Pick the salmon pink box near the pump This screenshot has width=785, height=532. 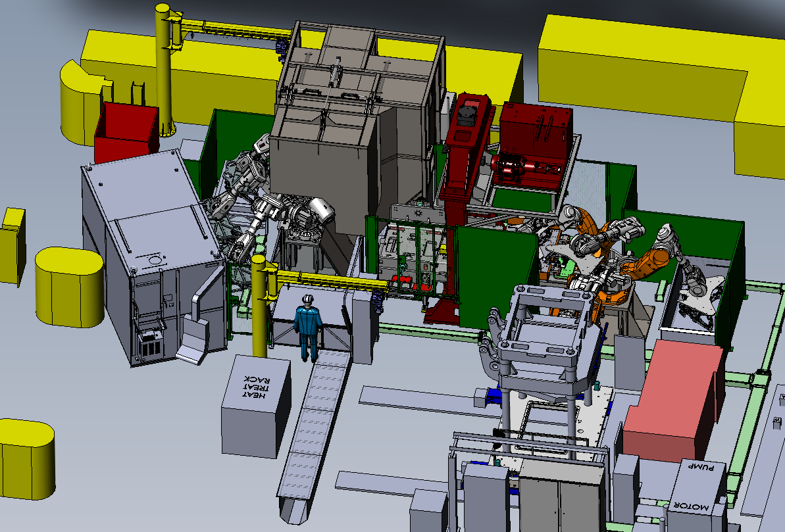(x=673, y=399)
